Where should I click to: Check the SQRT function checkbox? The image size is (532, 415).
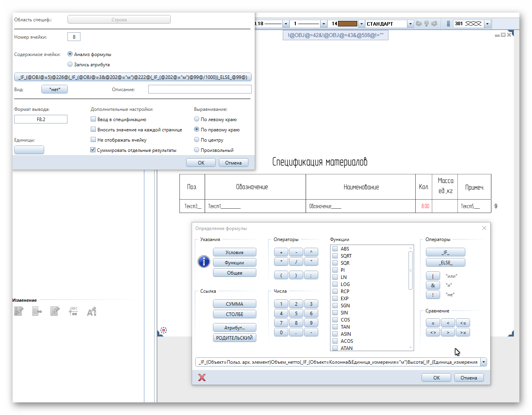click(x=335, y=256)
